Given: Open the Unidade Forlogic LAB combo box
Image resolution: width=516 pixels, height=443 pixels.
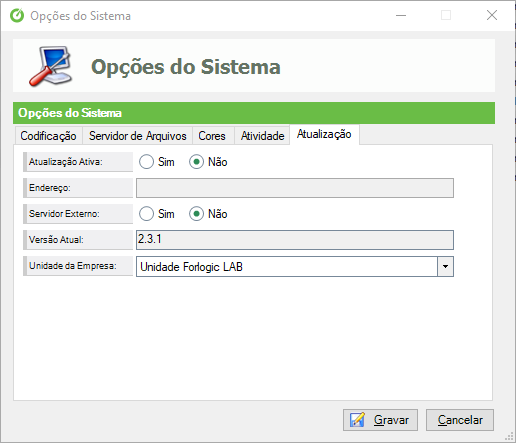Looking at the screenshot, I should [295, 266].
